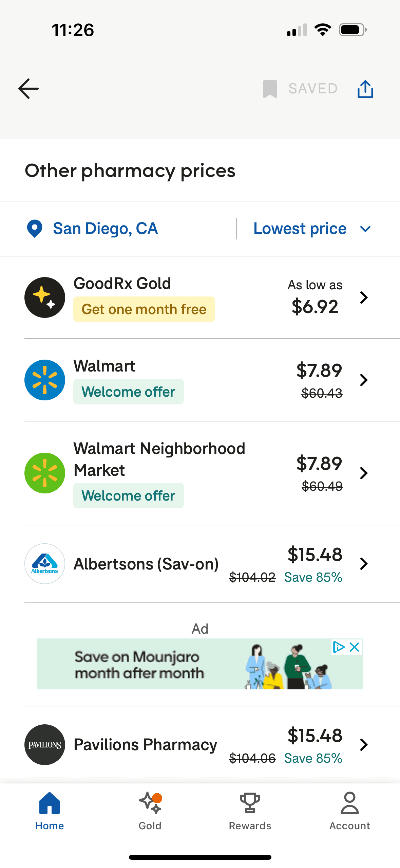
Task: Toggle the Saved bookmark
Action: tap(300, 89)
